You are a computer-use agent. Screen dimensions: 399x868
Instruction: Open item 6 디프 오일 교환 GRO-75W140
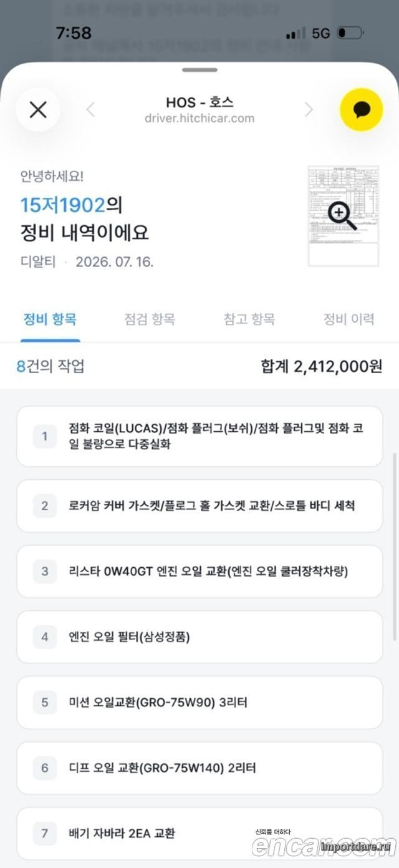(x=199, y=768)
